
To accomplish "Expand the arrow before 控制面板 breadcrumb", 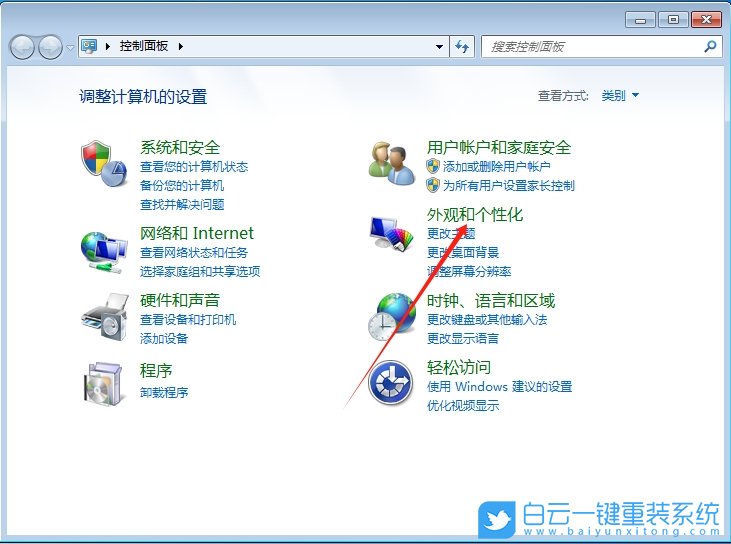I will (x=108, y=46).
